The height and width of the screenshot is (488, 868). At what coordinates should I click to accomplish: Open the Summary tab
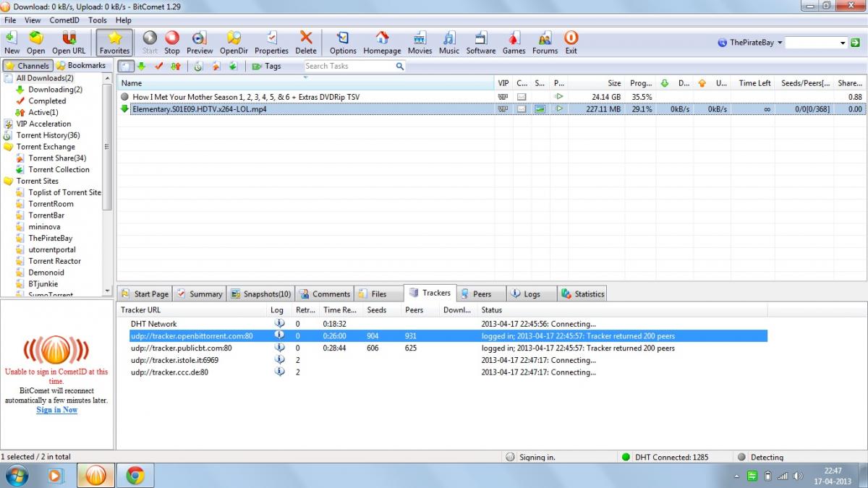click(x=200, y=294)
